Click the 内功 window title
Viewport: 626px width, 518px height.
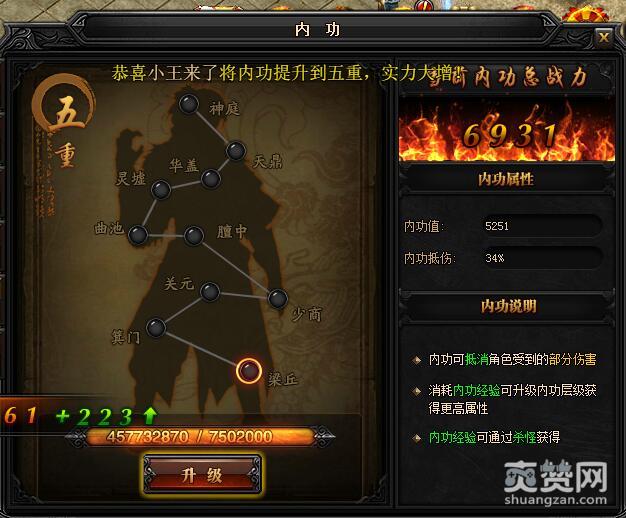click(317, 30)
